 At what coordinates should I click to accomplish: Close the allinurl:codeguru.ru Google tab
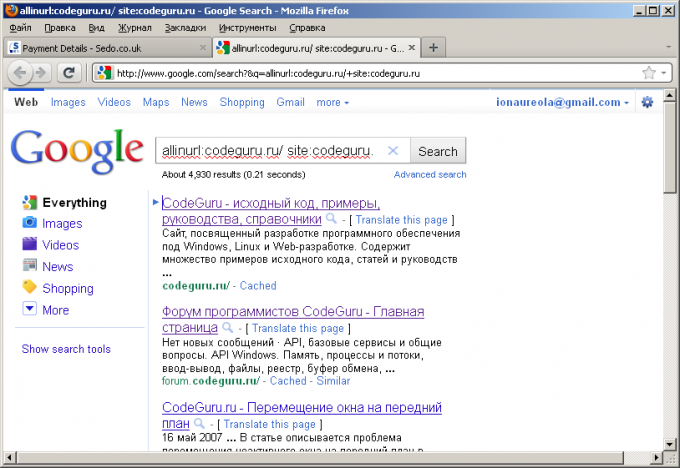point(412,48)
